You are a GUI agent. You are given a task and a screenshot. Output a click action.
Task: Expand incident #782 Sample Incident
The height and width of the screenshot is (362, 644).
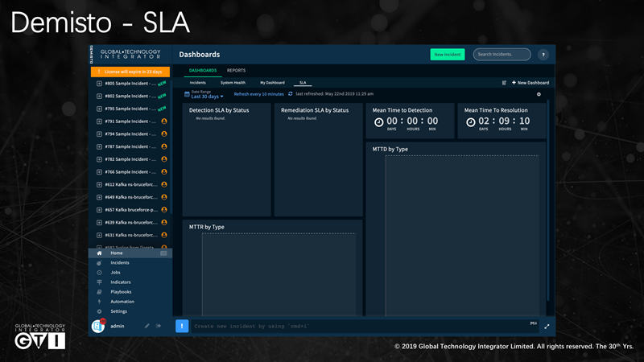coord(99,159)
